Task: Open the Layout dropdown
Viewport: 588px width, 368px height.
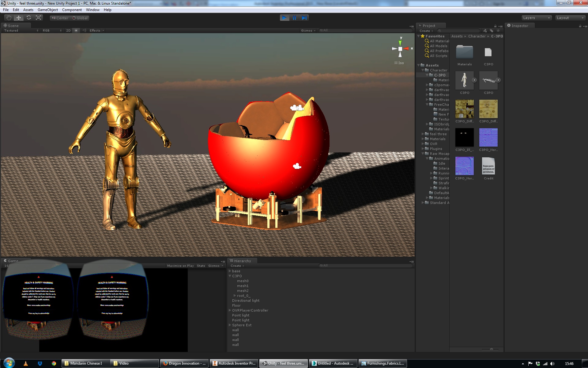Action: coord(571,18)
